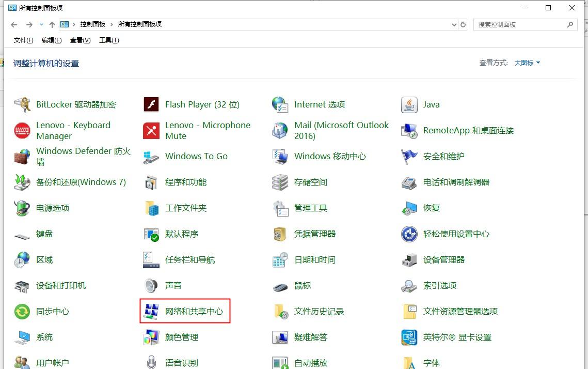
Task: Open the 索引选项 magnifier icon
Action: 409,286
